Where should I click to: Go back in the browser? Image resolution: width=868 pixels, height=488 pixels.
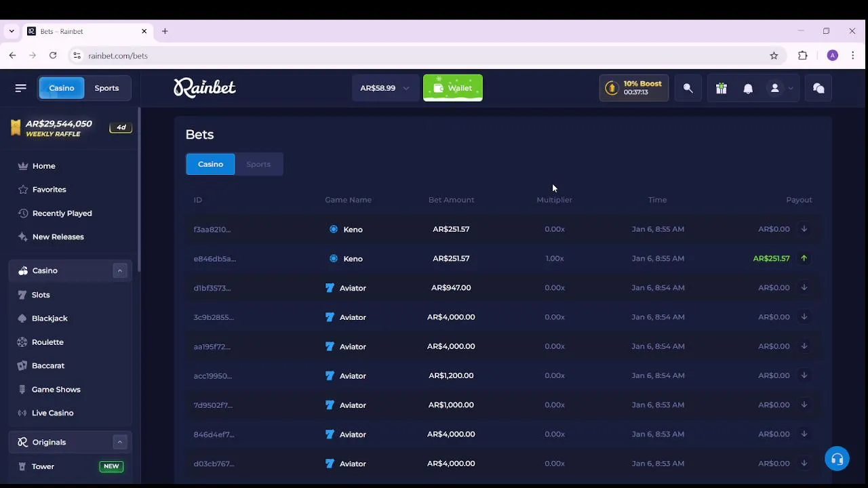coord(12,56)
